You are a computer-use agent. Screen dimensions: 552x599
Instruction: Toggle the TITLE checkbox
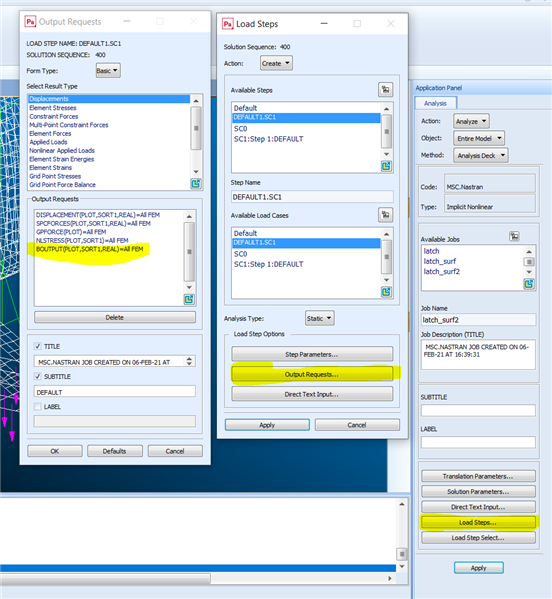tap(37, 346)
